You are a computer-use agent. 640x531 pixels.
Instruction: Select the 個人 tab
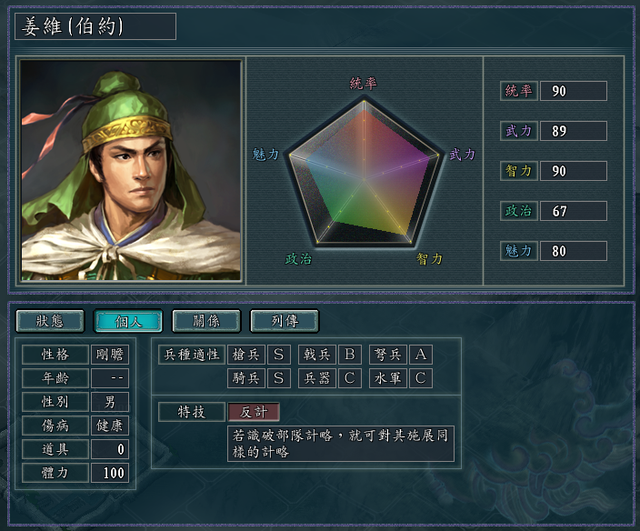[128, 321]
